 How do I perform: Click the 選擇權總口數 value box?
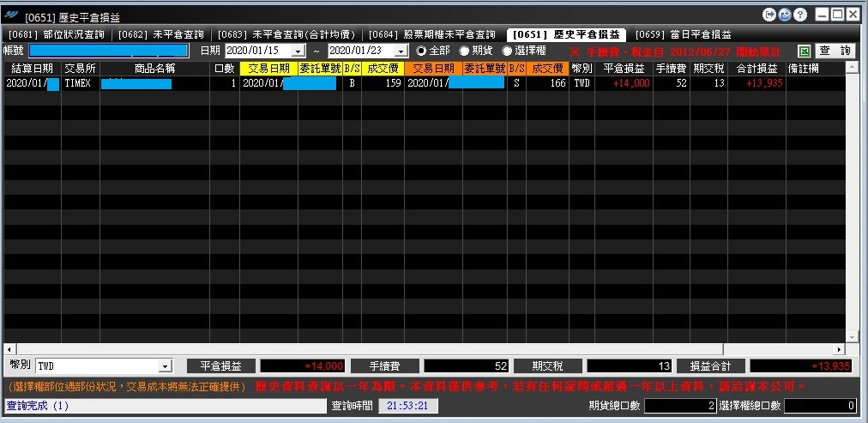coord(820,406)
